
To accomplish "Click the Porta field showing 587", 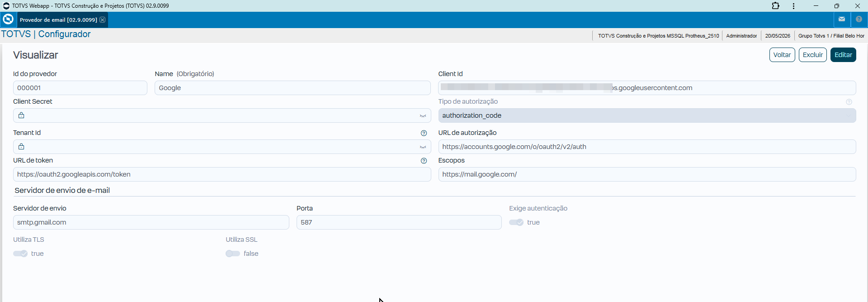I will point(399,222).
